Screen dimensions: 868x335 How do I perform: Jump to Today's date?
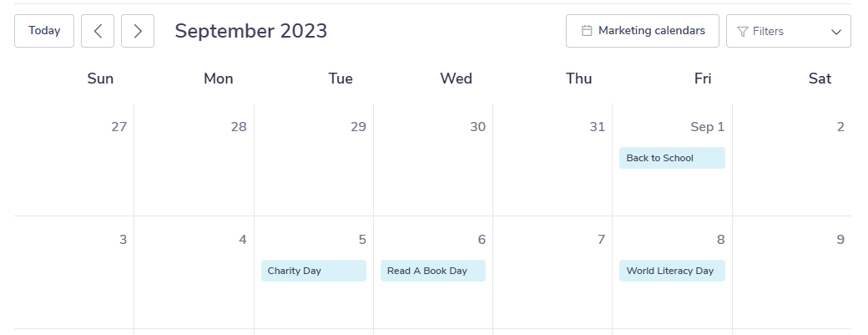pos(44,31)
